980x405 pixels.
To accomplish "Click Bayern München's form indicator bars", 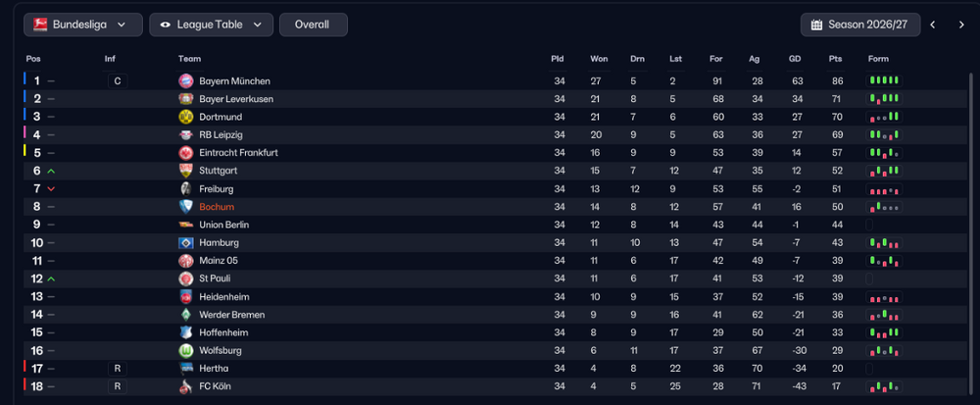I will 884,80.
